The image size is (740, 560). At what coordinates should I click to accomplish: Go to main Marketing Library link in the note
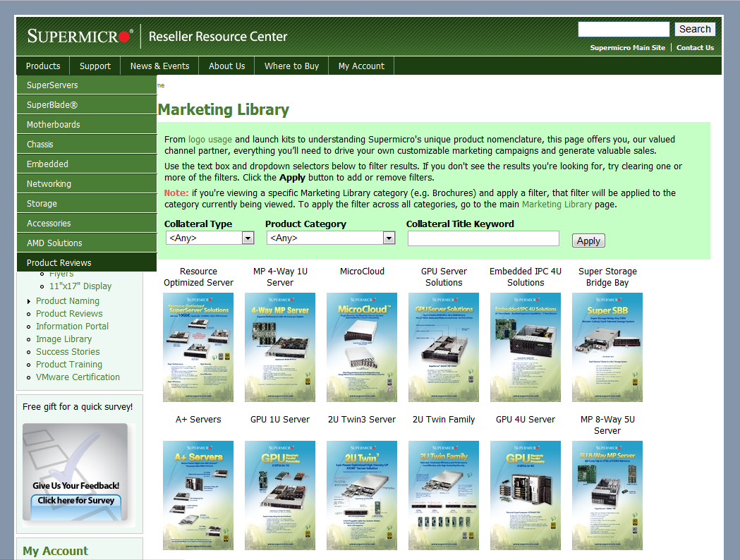coord(557,205)
